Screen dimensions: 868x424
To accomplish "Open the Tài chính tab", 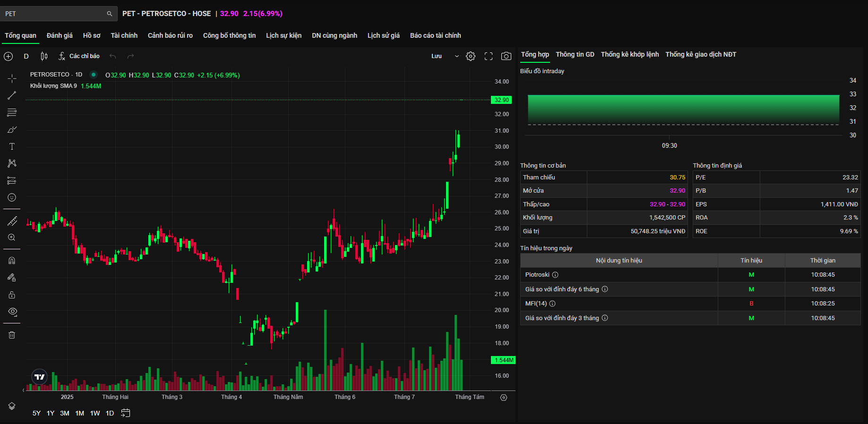I will coord(124,35).
